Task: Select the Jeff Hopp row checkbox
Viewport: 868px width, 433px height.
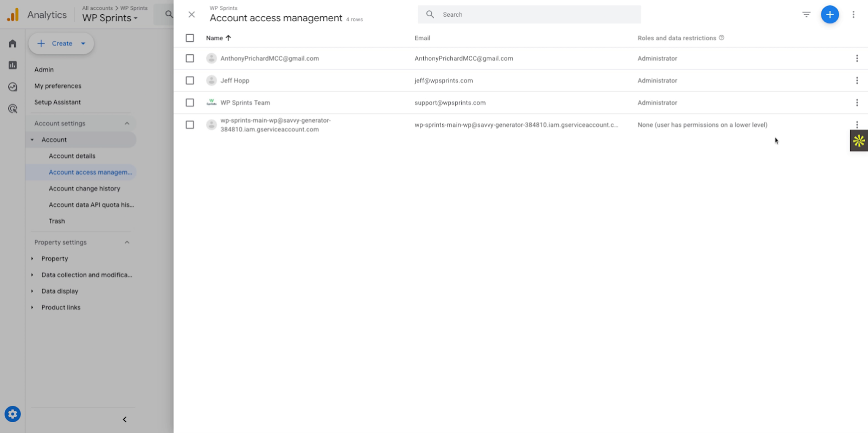Action: (190, 81)
